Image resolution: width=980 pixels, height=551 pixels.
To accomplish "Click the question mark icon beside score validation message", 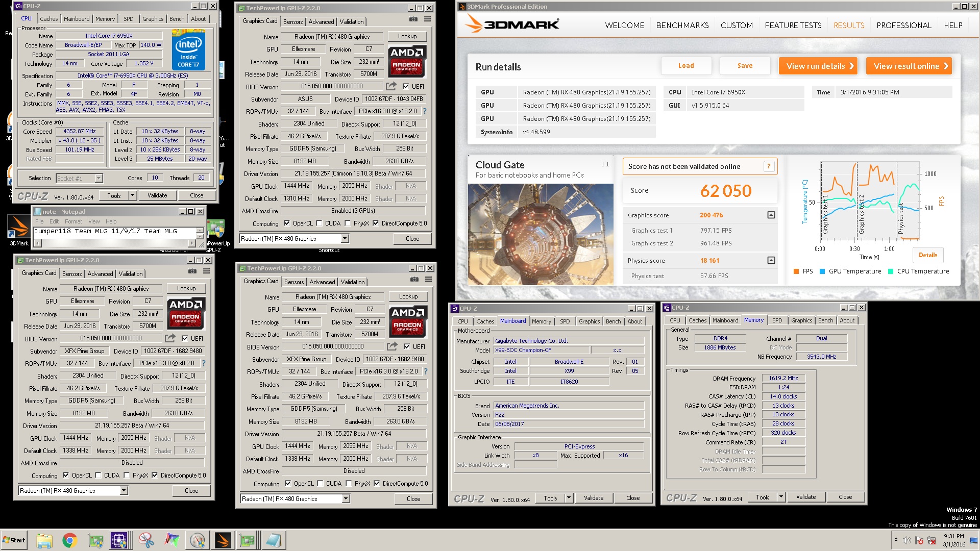I will tap(769, 166).
